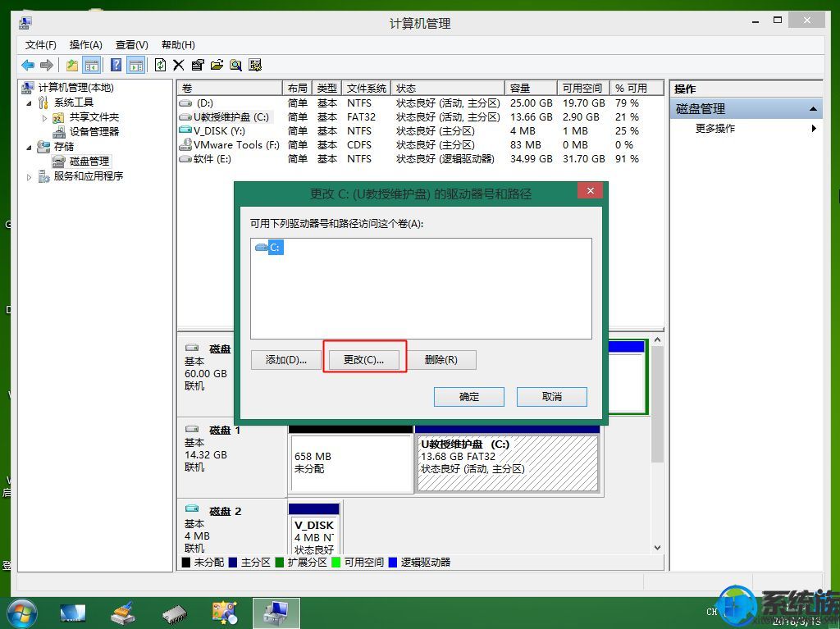Click the disk view vertical scrollbar thumb

pyautogui.click(x=657, y=404)
